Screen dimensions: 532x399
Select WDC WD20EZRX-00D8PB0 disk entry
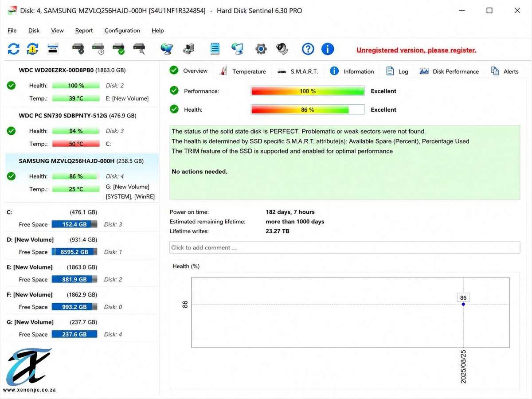point(82,84)
